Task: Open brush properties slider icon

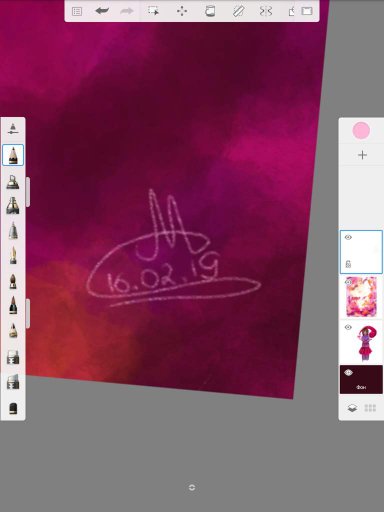Action: click(13, 129)
